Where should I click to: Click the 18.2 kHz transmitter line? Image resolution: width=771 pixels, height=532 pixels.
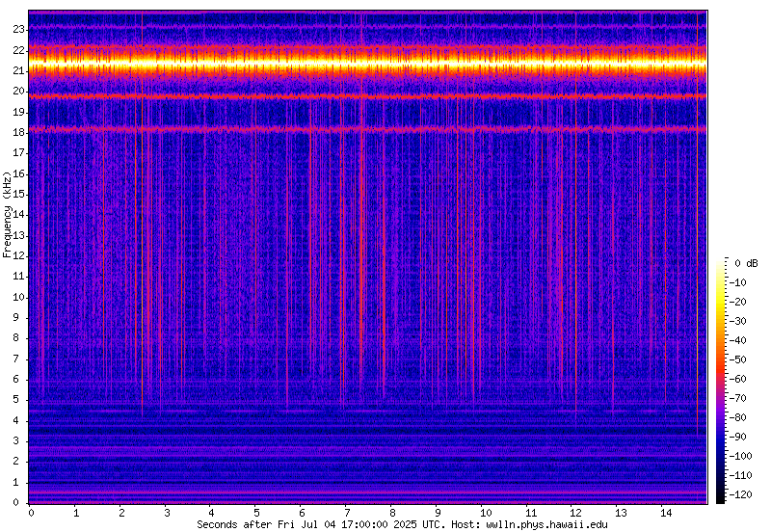pyautogui.click(x=367, y=129)
